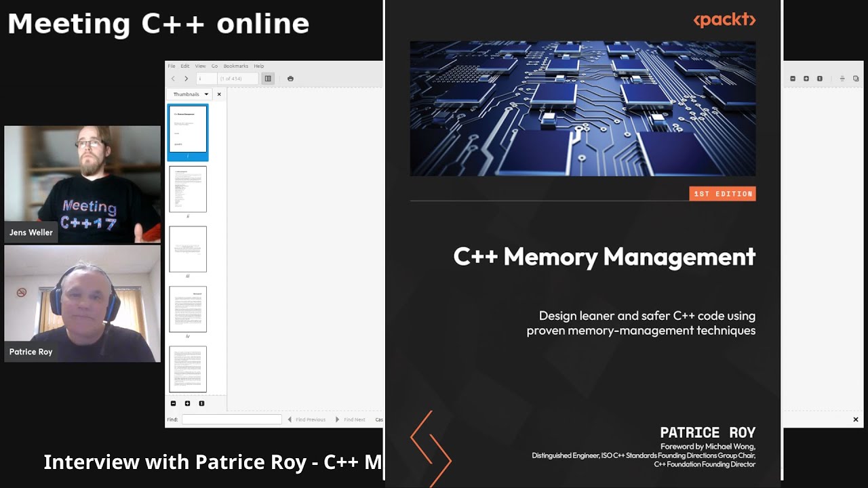The height and width of the screenshot is (488, 868).
Task: Select Jens Weller video feed
Action: click(x=83, y=184)
